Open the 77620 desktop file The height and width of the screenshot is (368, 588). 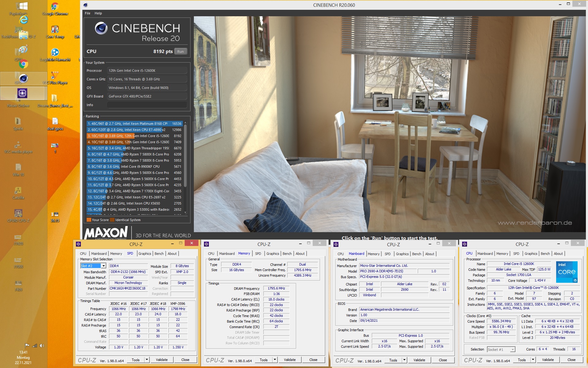point(18,240)
